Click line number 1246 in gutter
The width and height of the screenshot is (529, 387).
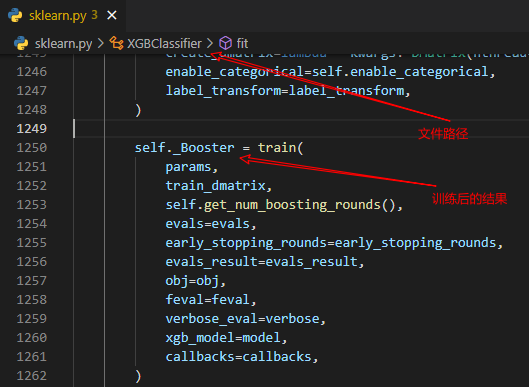[32, 72]
